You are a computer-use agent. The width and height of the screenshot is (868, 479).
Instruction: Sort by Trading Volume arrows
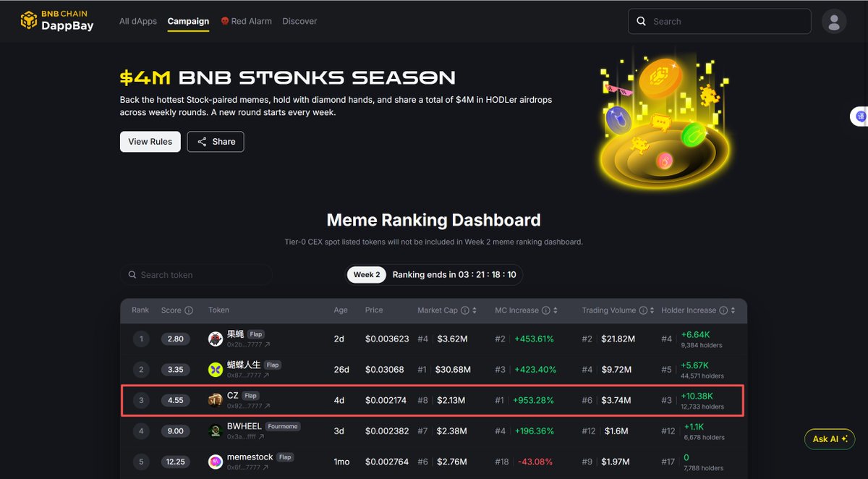[x=653, y=310]
